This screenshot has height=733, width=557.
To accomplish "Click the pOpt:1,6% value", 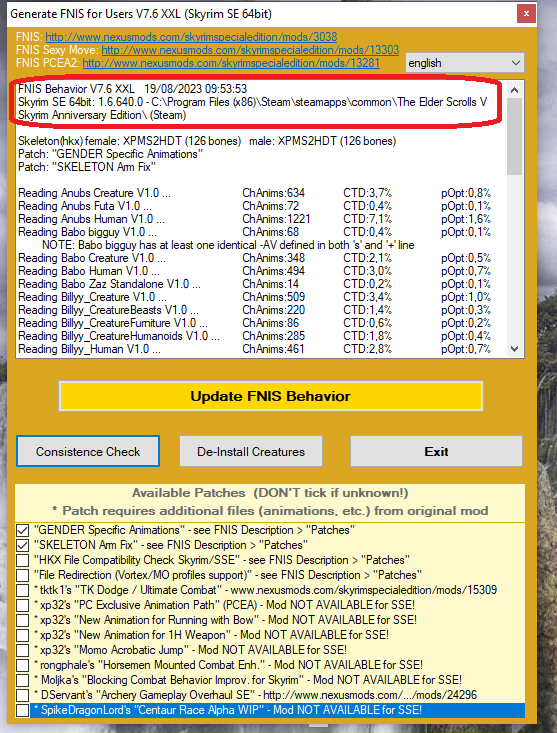I will [466, 219].
